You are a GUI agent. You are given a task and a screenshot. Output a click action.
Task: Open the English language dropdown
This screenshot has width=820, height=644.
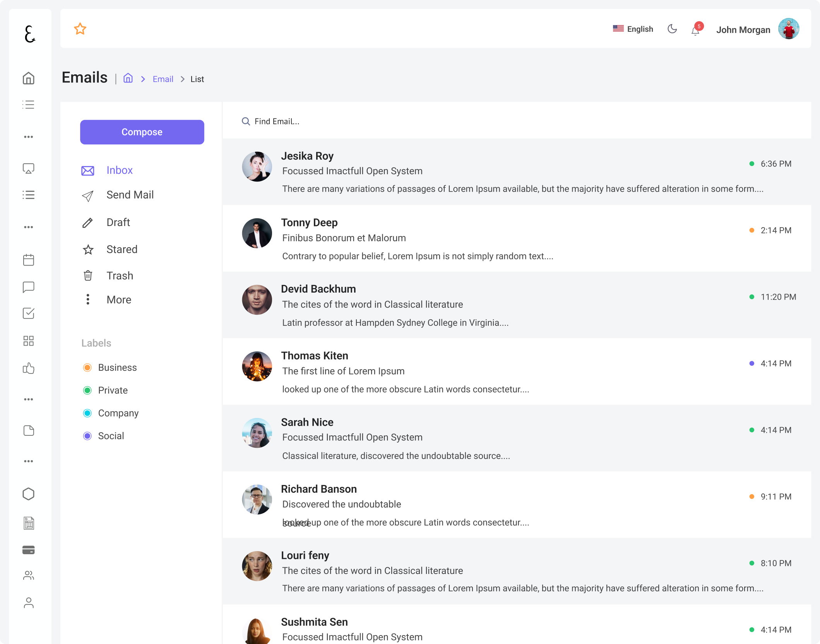pyautogui.click(x=633, y=29)
